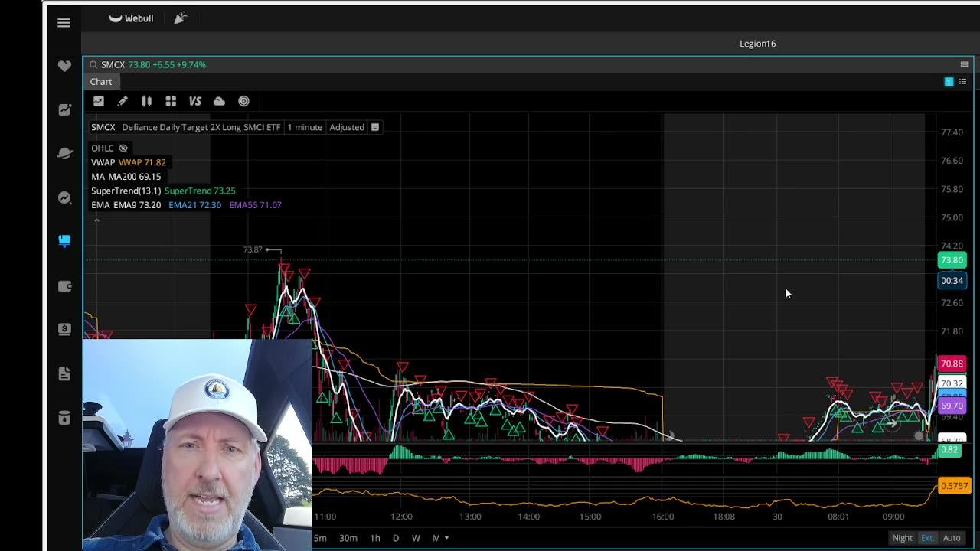The image size is (980, 551).
Task: Open the database sidebar icon
Action: point(64,418)
